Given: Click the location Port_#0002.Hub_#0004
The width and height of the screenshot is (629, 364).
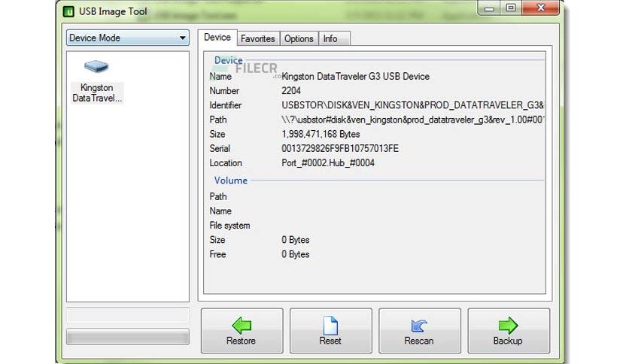Looking at the screenshot, I should coord(328,163).
